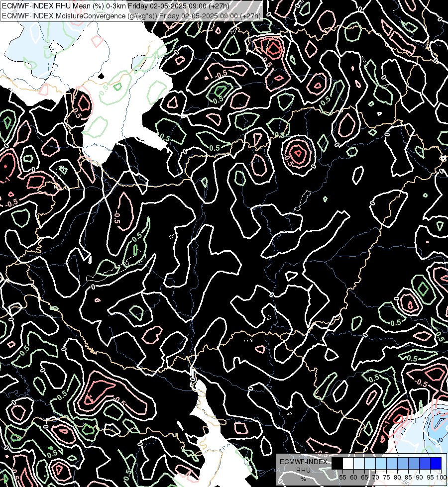Pick the 75–80% legend color swatch
Viewport: 448px width, 487px height.
coord(392,463)
